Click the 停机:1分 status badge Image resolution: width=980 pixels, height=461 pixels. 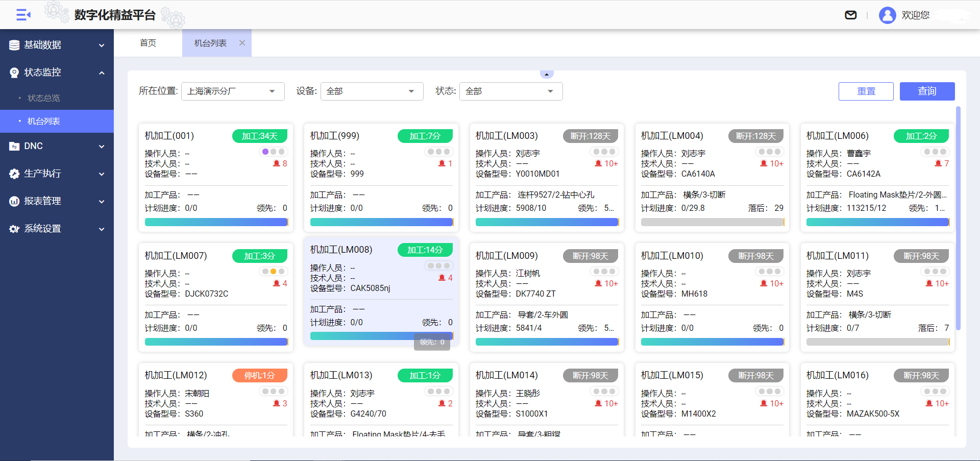pyautogui.click(x=260, y=375)
